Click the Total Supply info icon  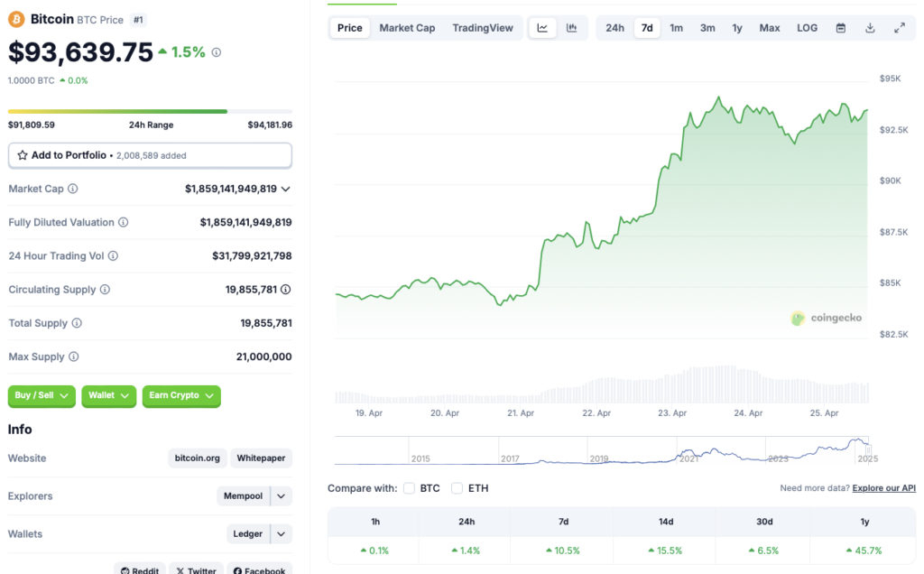(77, 323)
